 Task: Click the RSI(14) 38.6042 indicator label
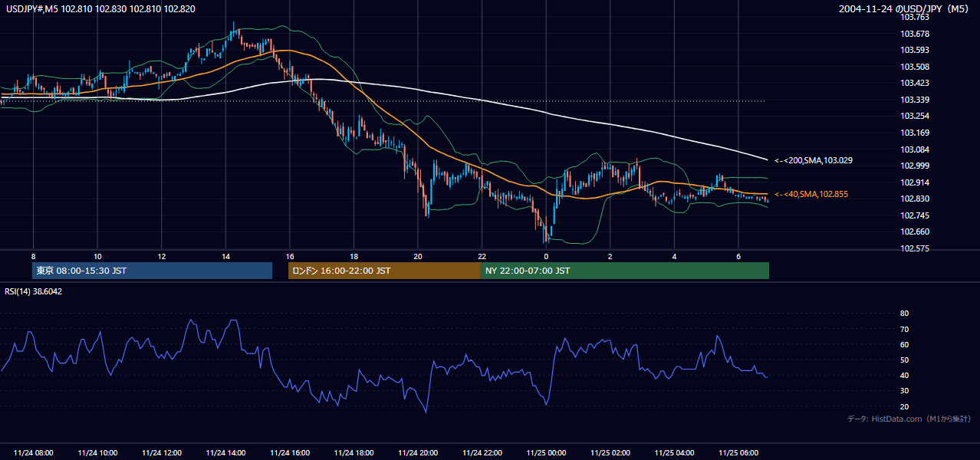coord(34,291)
